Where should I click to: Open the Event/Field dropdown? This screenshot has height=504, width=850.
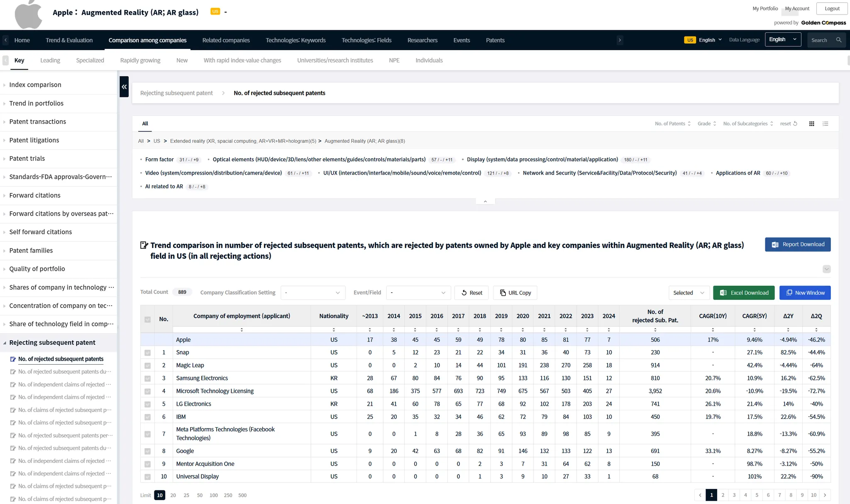tap(418, 293)
